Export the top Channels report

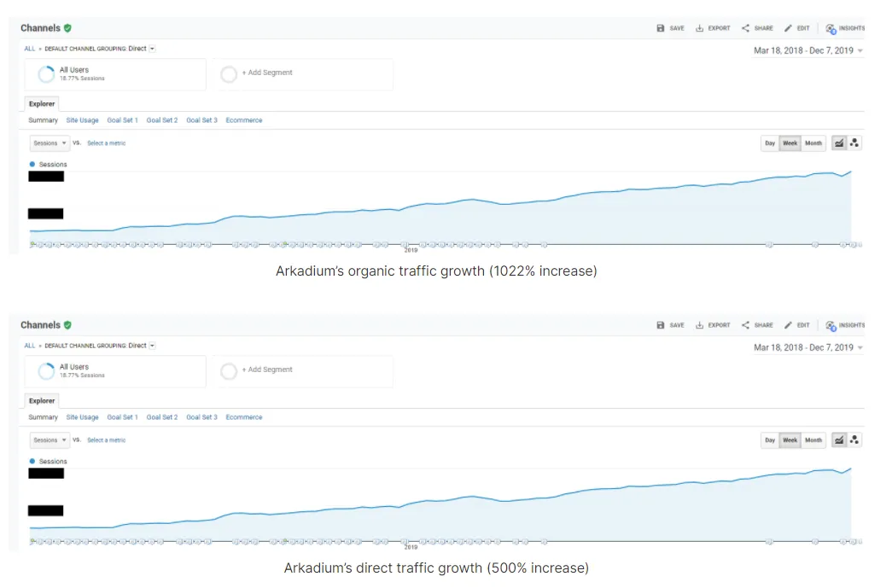pyautogui.click(x=713, y=28)
